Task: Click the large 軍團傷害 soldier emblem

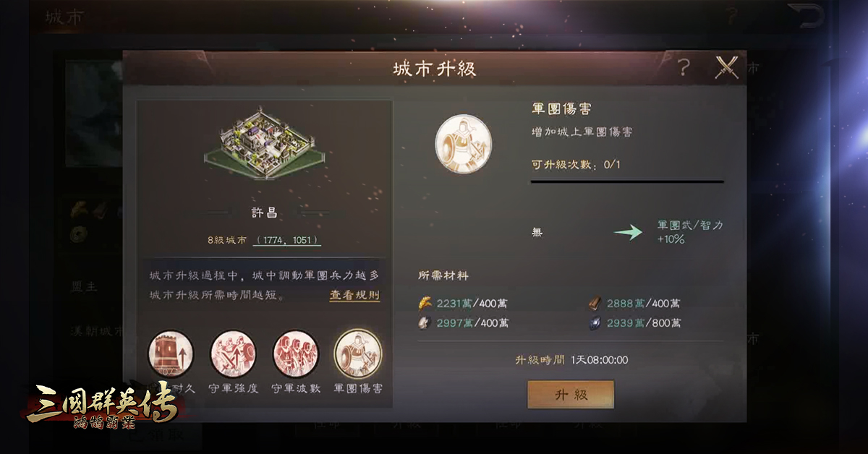Action: [x=463, y=137]
